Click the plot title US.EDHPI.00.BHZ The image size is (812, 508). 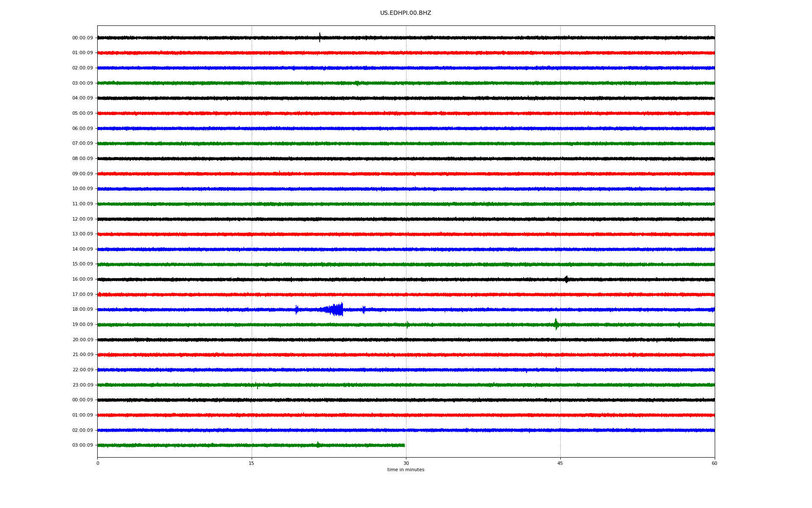click(405, 13)
